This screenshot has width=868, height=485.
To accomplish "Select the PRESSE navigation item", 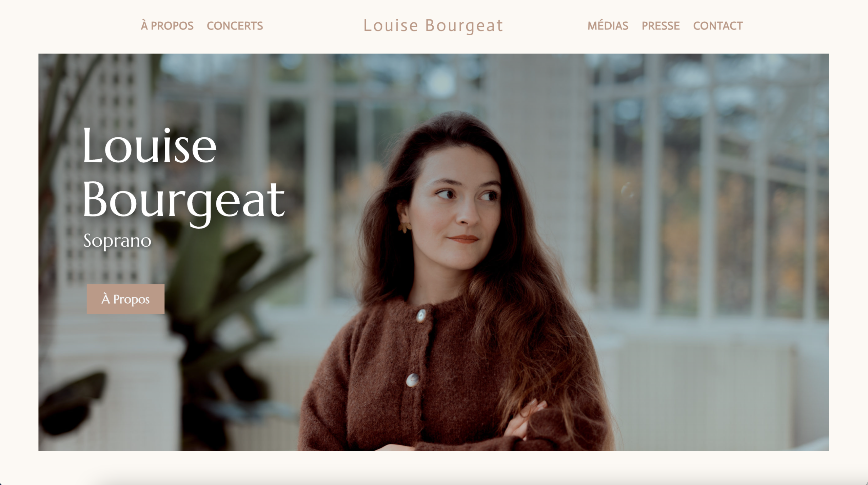I will click(x=660, y=26).
